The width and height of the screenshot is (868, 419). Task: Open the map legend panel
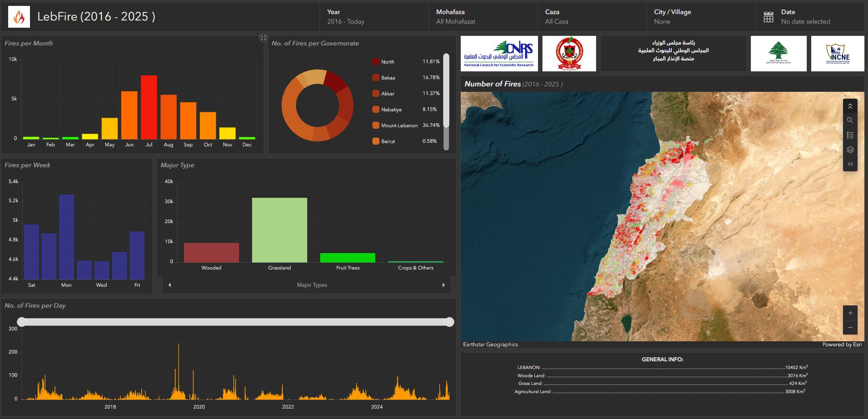850,135
